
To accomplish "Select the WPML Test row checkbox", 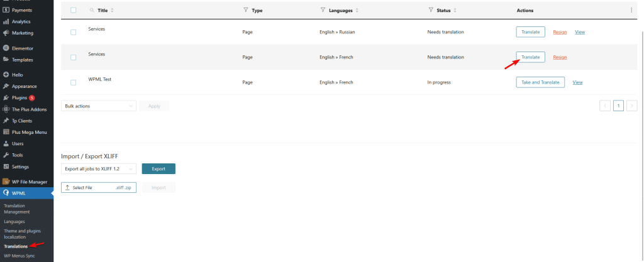I will (74, 82).
